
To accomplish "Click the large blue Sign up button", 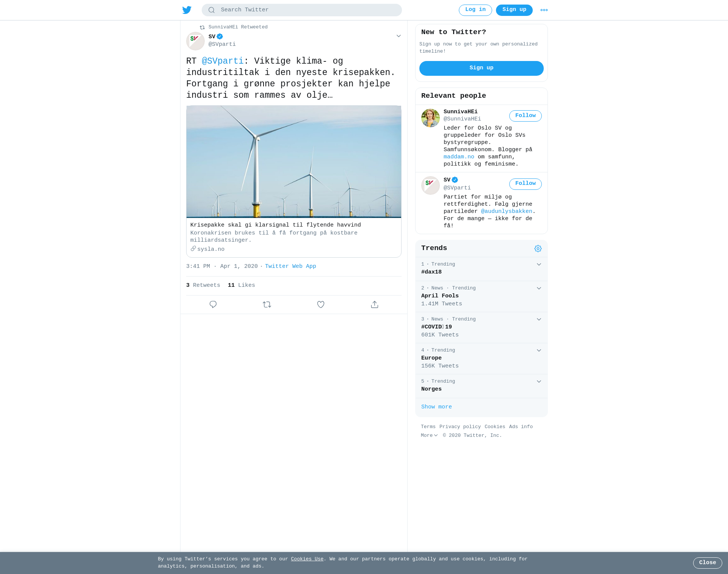I will [481, 68].
